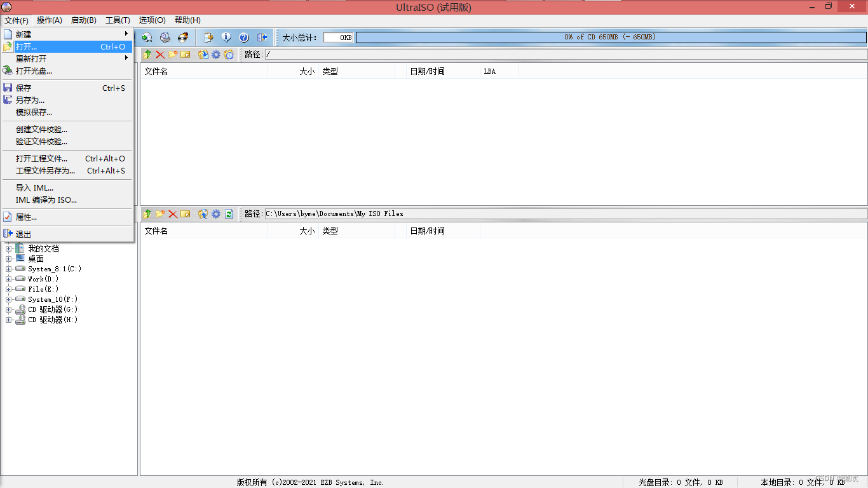Click the burn CD image toolbar icon
This screenshot has width=868, height=488.
[182, 37]
